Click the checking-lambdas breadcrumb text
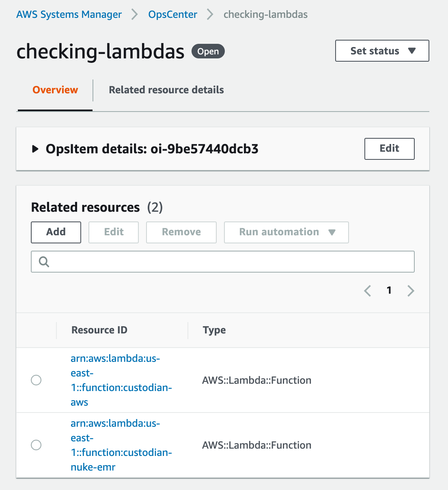Viewport: 448px width, 490px height. pos(266,15)
